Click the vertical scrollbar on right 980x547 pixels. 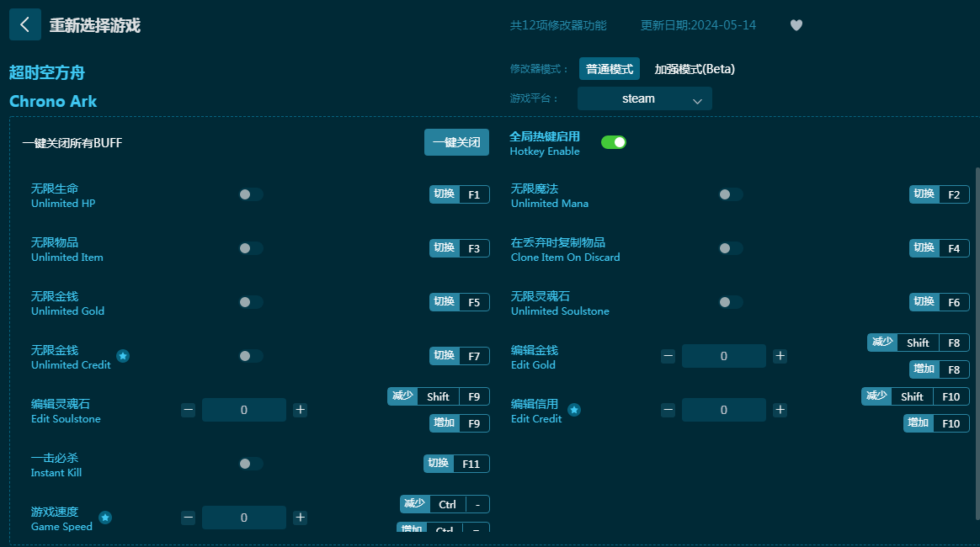point(977,343)
